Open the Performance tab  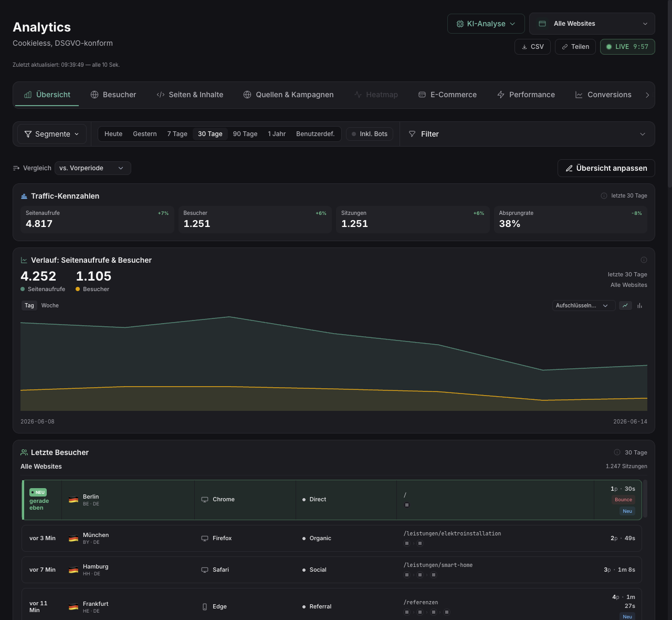coord(526,95)
